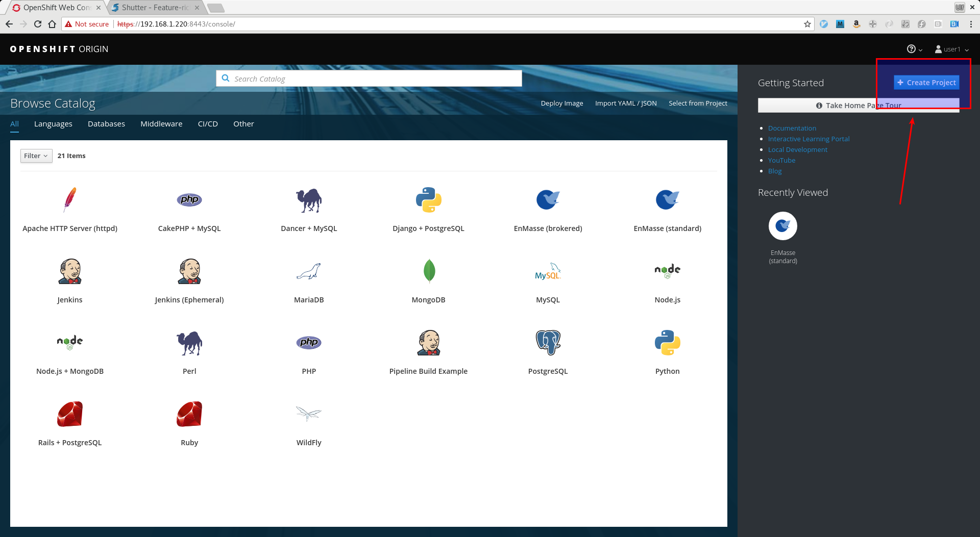980x537 pixels.
Task: Select the Perl camel icon
Action: [x=189, y=343]
